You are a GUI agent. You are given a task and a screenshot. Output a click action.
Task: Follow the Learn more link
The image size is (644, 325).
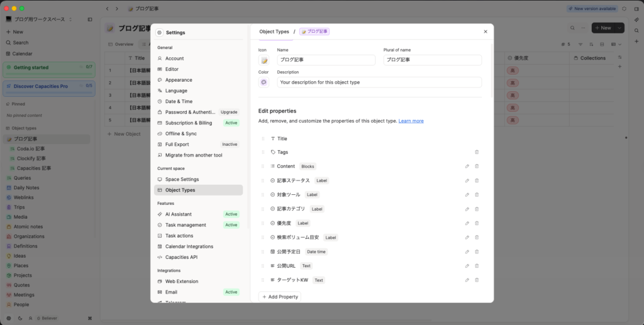point(411,121)
